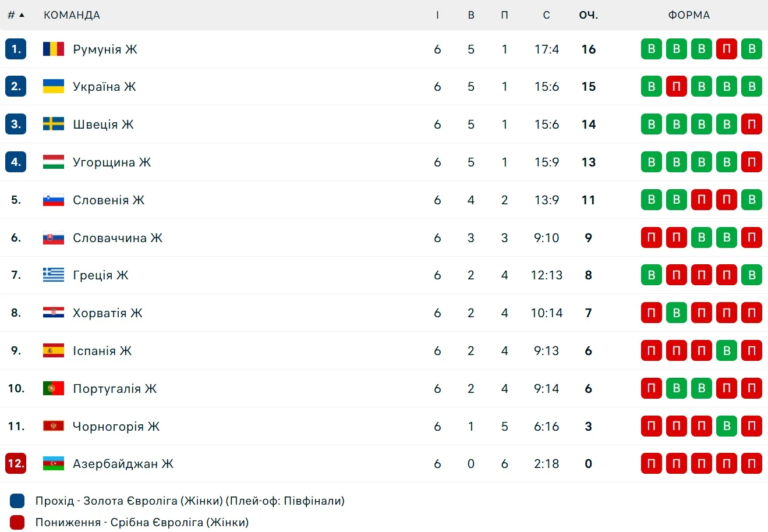768x532 pixels.
Task: Click the blue promotion legend swatch
Action: (x=17, y=501)
